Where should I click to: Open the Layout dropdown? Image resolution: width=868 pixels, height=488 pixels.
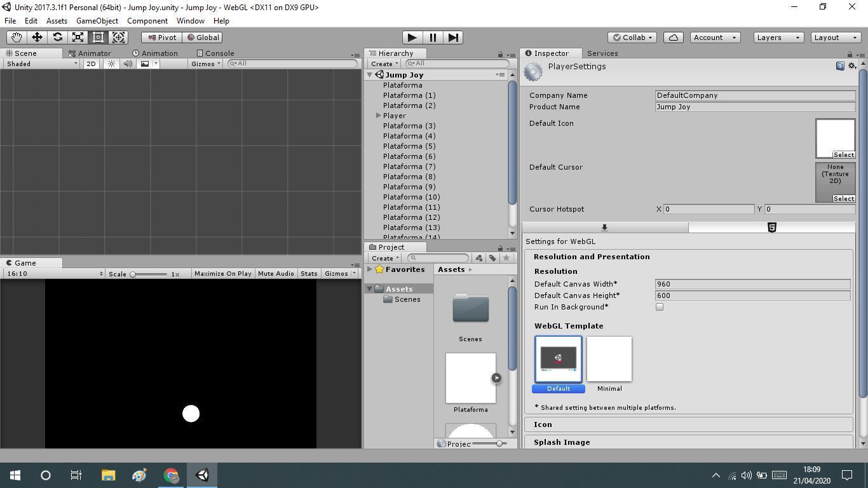(x=835, y=37)
